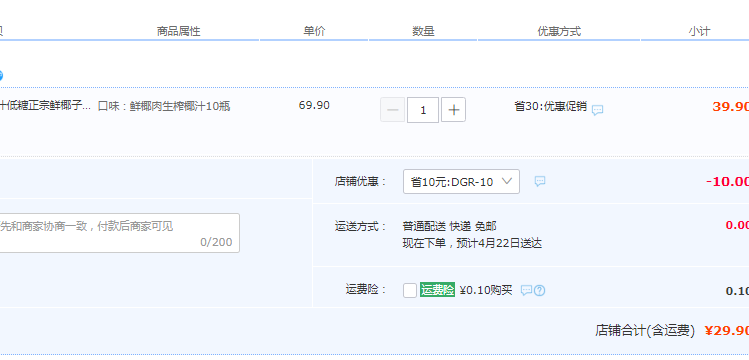749x360 pixels.
Task: Tick the 运费险 purchase checkbox
Action: tap(410, 290)
